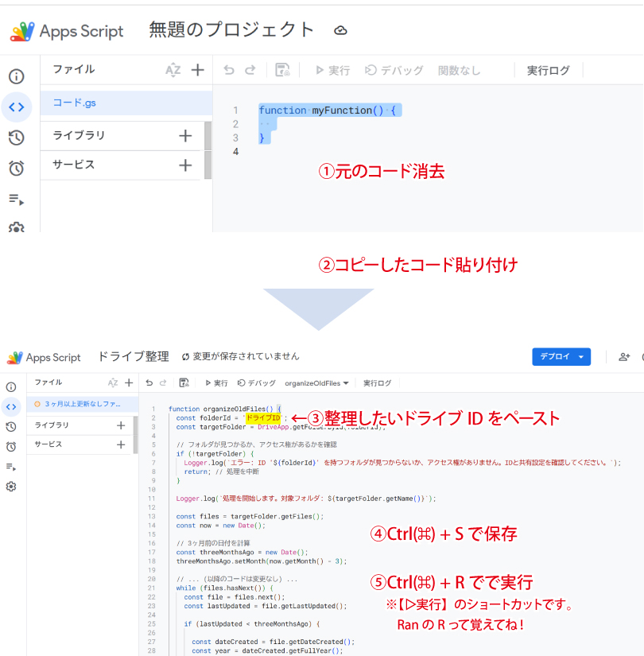Open the blue デプロイ dropdown

tap(561, 357)
